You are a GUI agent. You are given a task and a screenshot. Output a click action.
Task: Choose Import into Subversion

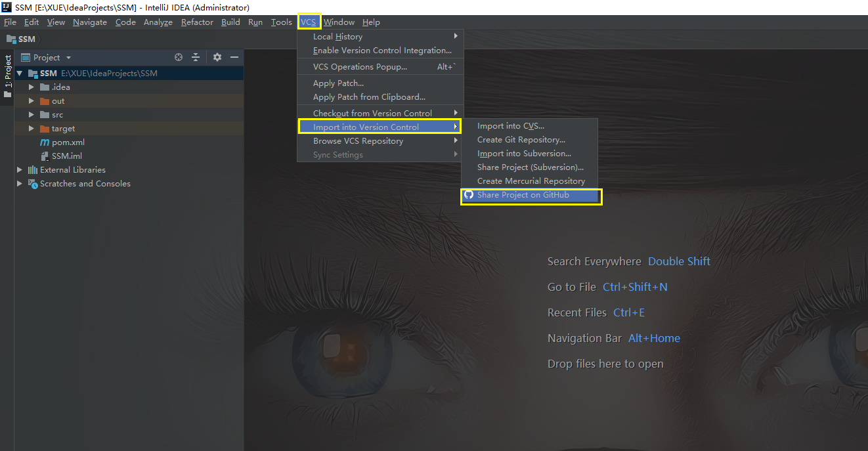click(x=530, y=154)
